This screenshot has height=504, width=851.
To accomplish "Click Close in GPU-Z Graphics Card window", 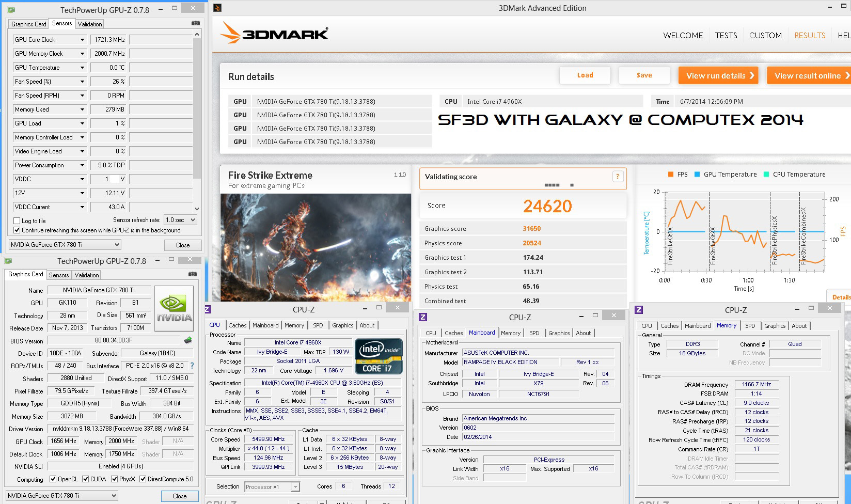I will pyautogui.click(x=180, y=496).
